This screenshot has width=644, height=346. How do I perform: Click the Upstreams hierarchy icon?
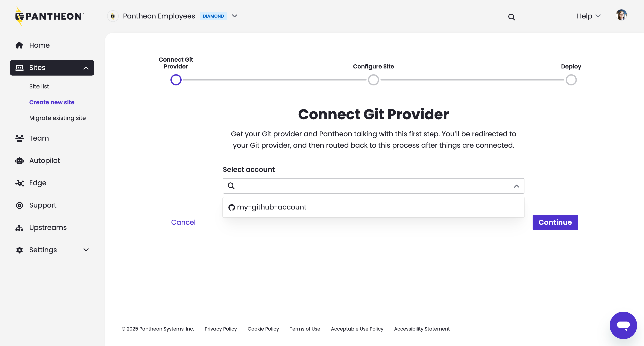point(20,227)
